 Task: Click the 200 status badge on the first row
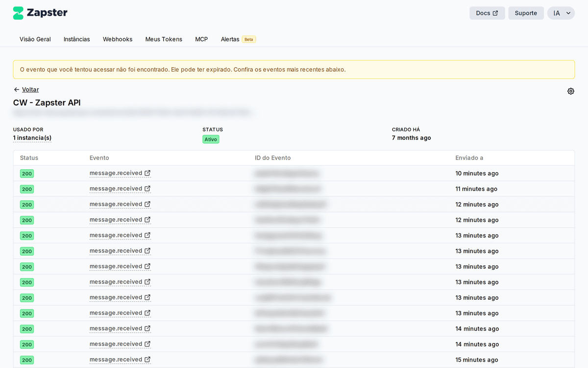27,173
